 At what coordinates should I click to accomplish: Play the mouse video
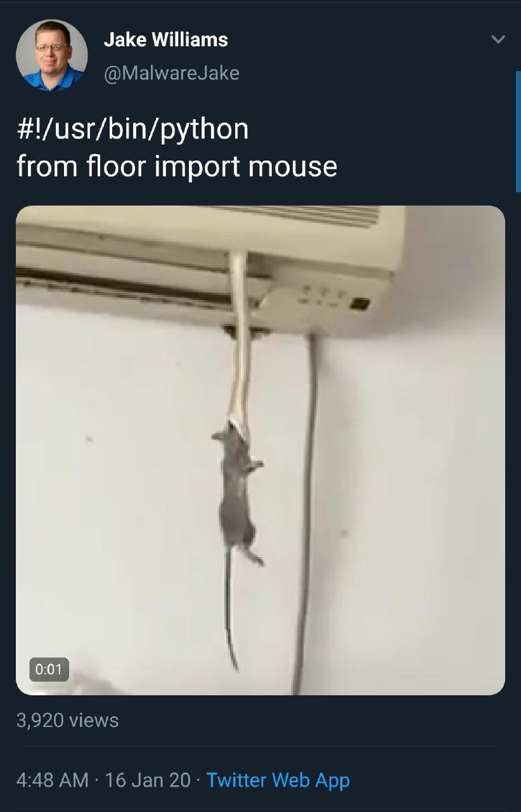(x=260, y=450)
